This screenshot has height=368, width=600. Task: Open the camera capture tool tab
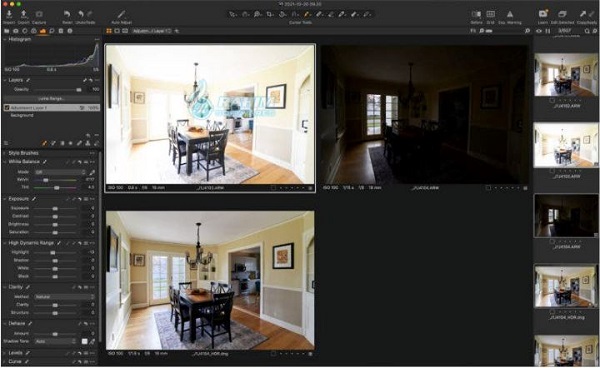tap(16, 31)
